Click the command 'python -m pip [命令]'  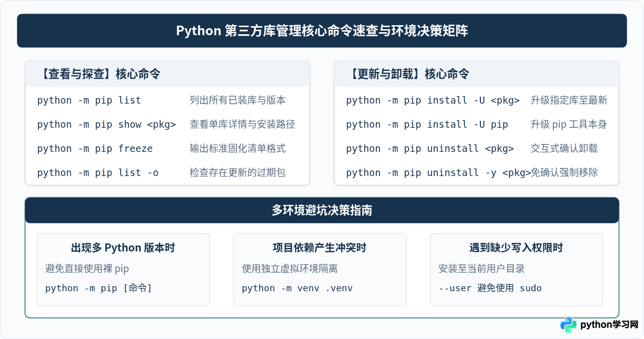click(x=99, y=288)
